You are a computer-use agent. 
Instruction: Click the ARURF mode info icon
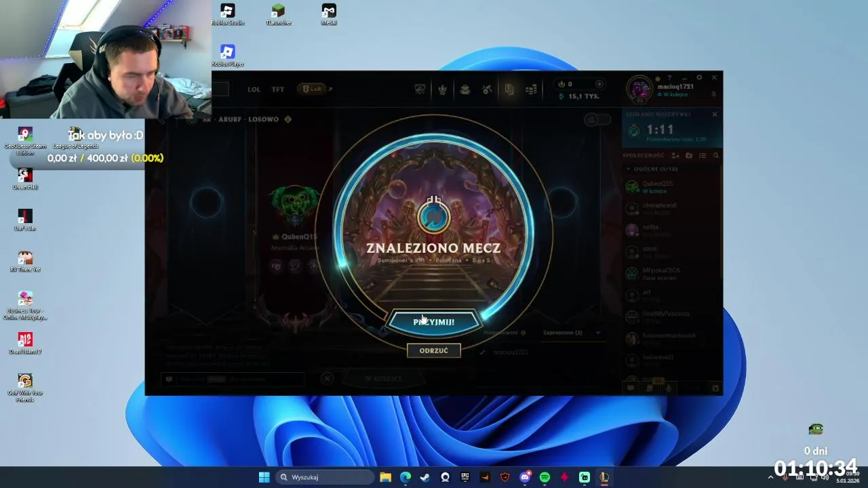(288, 119)
